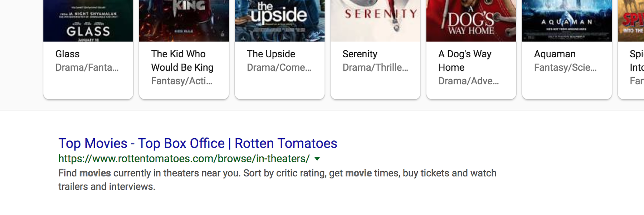This screenshot has height=215, width=644.
Task: Open The Upside movie poster
Action: 280,21
